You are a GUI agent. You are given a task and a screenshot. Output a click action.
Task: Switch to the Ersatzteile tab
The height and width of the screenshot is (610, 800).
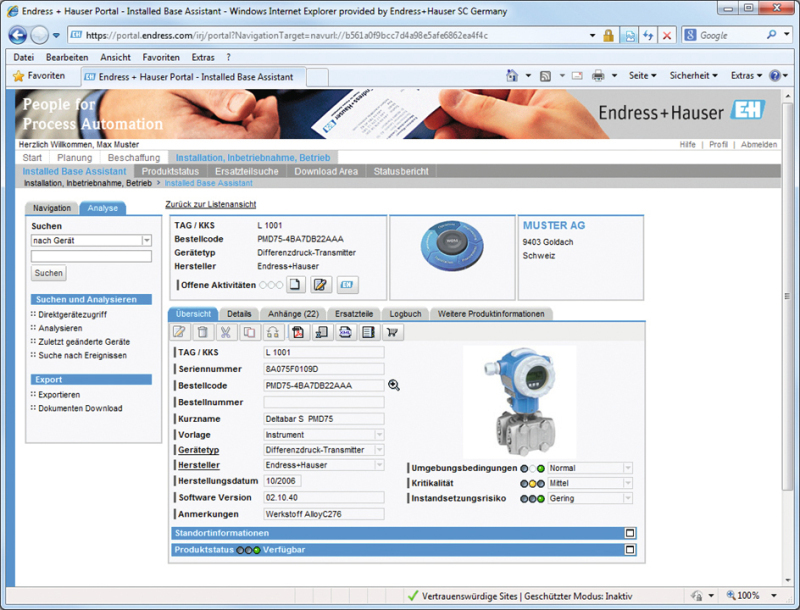[x=353, y=314]
